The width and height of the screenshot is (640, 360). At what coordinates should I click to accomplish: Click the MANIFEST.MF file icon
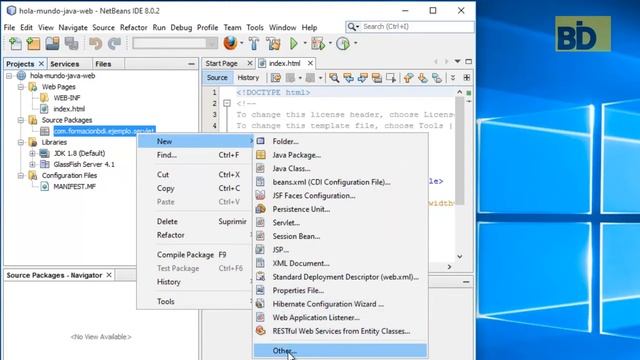pyautogui.click(x=44, y=187)
